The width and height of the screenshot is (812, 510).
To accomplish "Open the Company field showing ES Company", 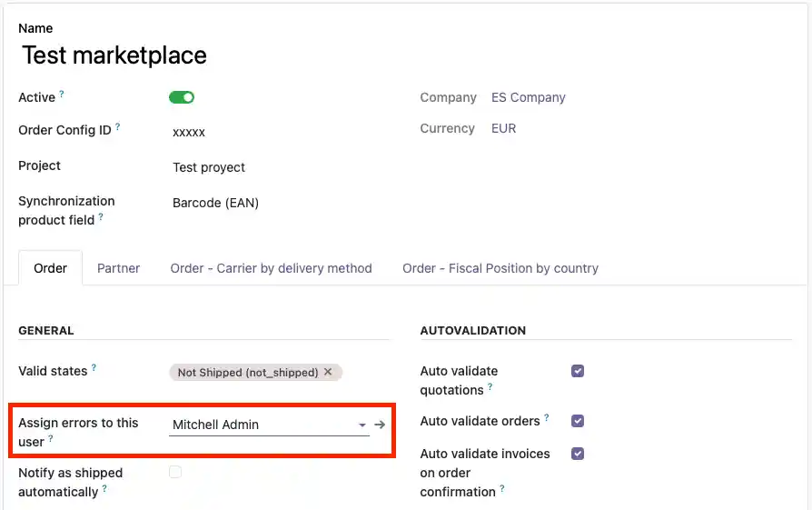I will coord(528,97).
